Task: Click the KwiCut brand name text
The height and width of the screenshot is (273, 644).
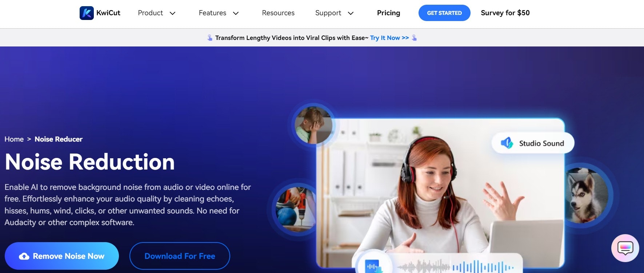Action: tap(108, 13)
